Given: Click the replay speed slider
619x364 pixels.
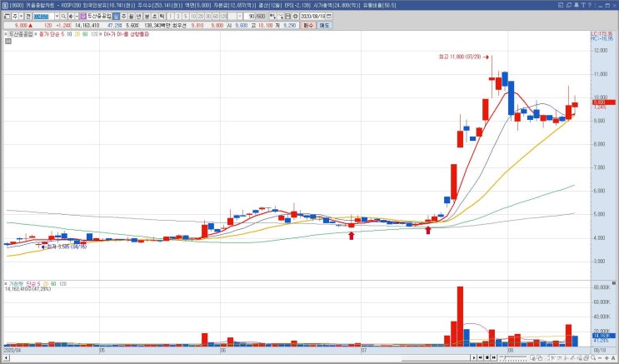Looking at the screenshot, I should coord(513,357).
